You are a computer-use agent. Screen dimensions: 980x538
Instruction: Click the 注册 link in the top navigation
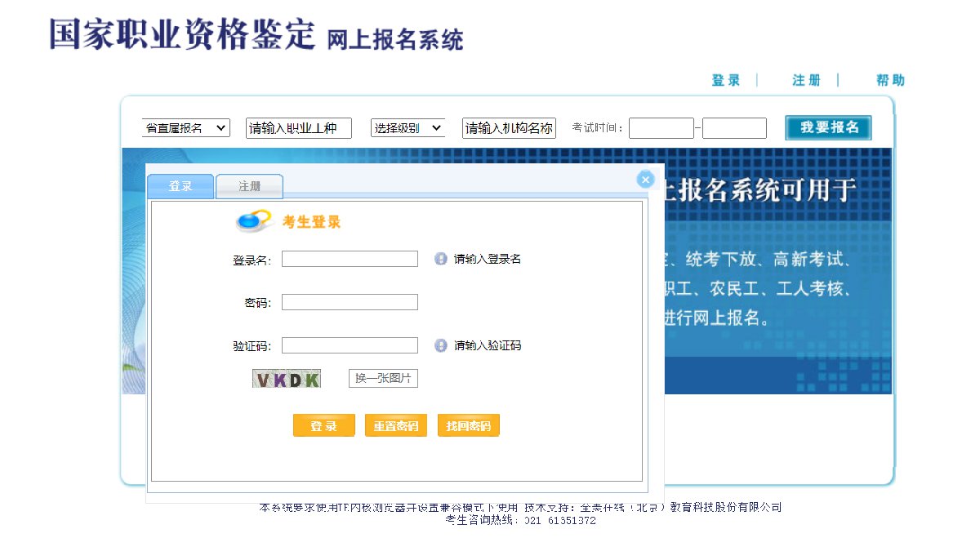(x=806, y=80)
